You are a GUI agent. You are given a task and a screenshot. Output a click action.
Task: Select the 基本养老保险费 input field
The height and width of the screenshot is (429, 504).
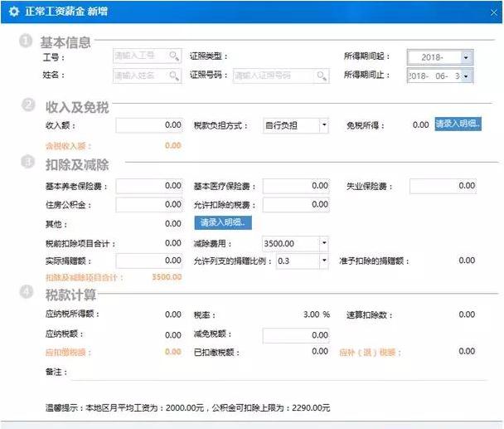click(x=149, y=186)
